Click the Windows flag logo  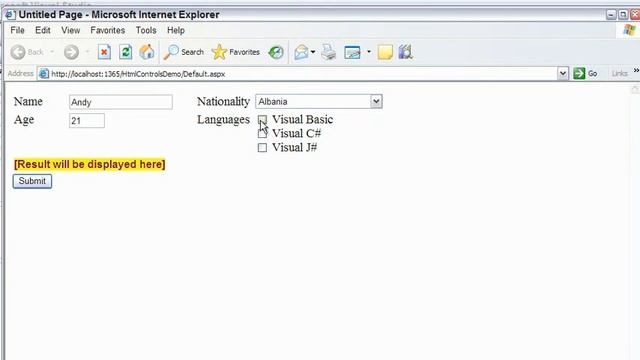coord(629,30)
